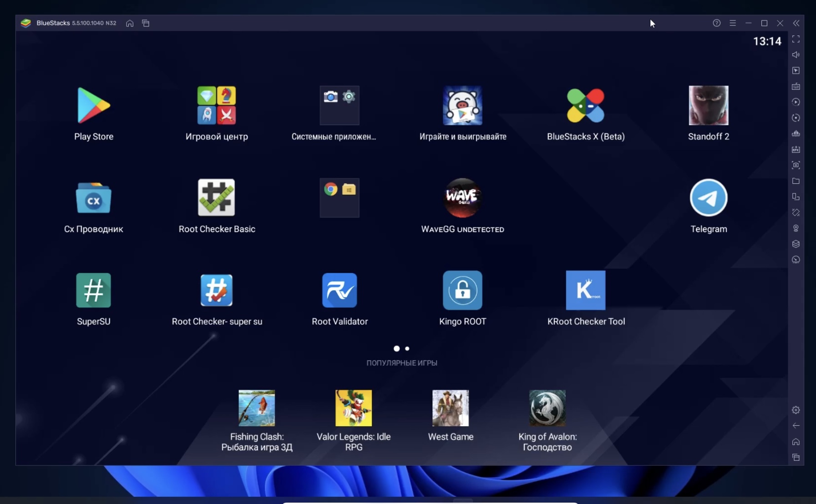Screen dimensions: 816x504
Task: Switch to the second home page dot
Action: pos(407,348)
